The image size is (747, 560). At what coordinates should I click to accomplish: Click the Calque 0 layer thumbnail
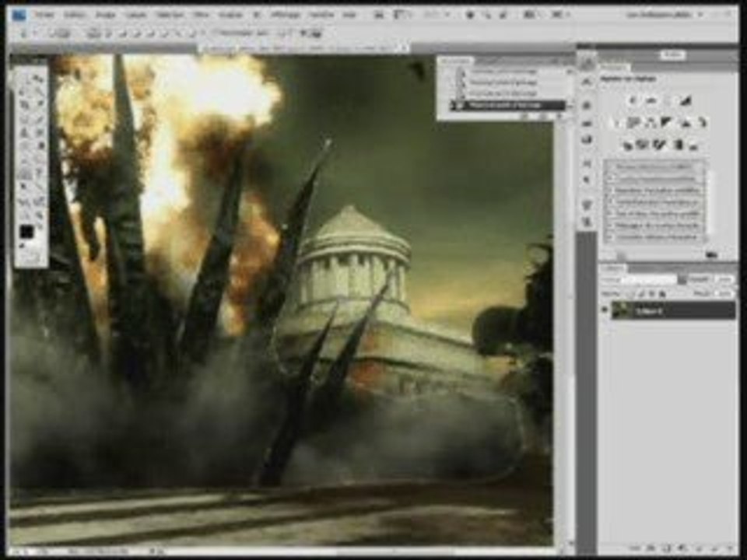tap(621, 310)
